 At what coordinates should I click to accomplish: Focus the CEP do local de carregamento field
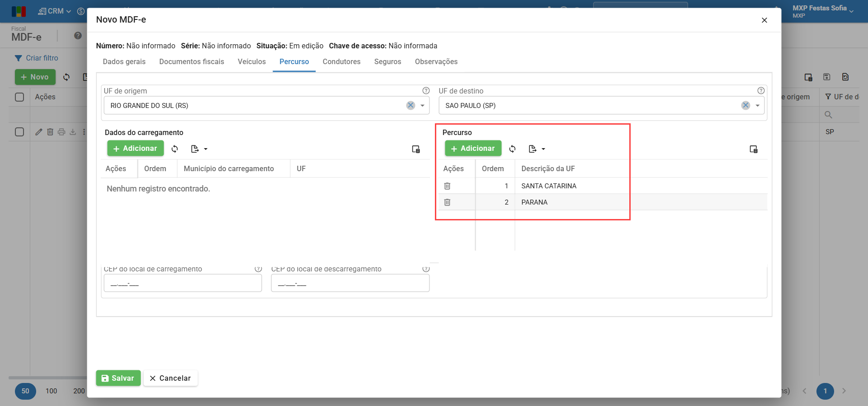click(x=183, y=284)
